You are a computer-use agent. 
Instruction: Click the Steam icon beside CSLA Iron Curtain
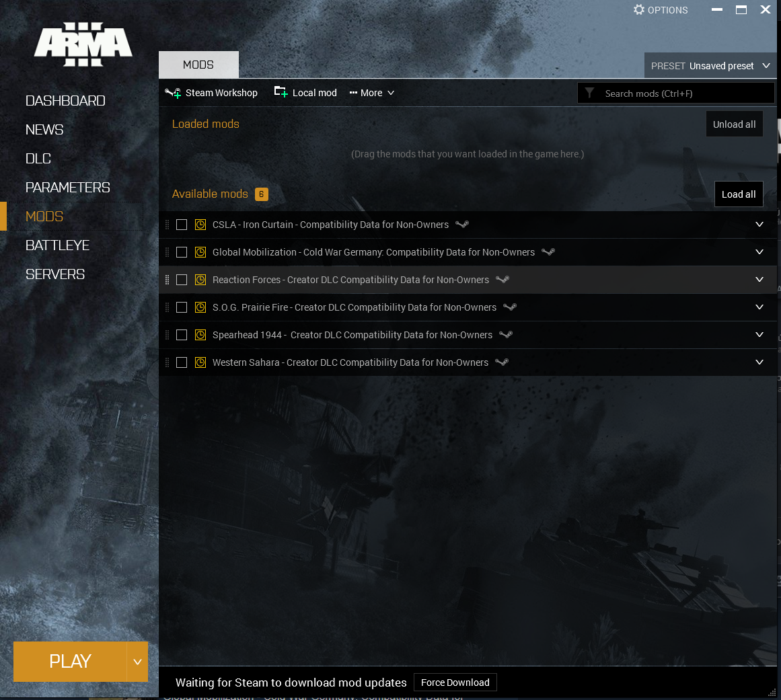[x=462, y=225]
